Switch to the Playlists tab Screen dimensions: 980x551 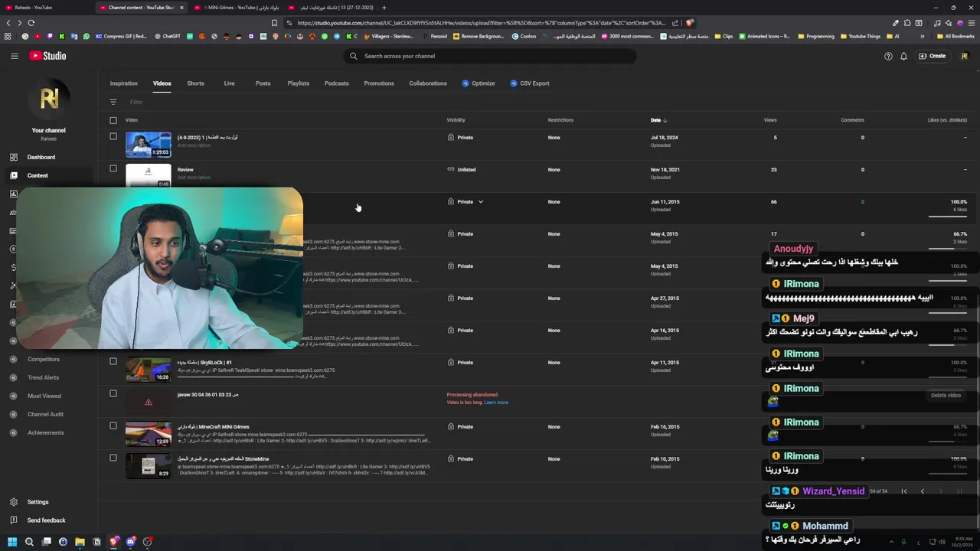point(299,83)
